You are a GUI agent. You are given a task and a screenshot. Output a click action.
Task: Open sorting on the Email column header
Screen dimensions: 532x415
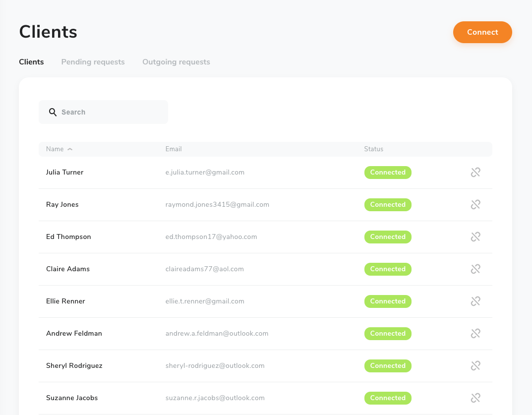coord(174,149)
